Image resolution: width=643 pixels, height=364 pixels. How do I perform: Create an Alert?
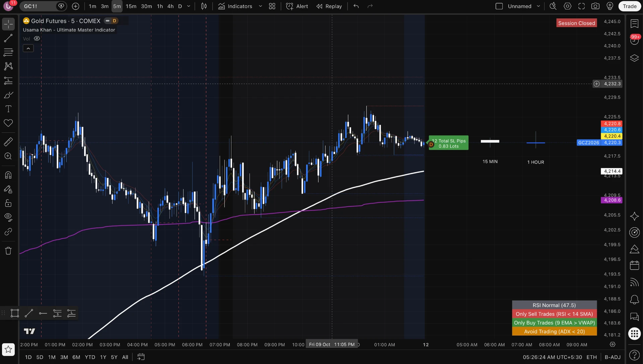click(x=297, y=6)
